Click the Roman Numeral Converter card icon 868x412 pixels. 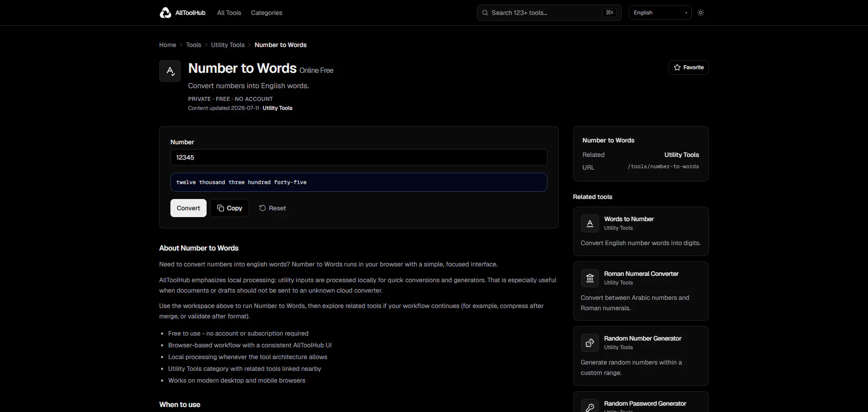point(590,278)
